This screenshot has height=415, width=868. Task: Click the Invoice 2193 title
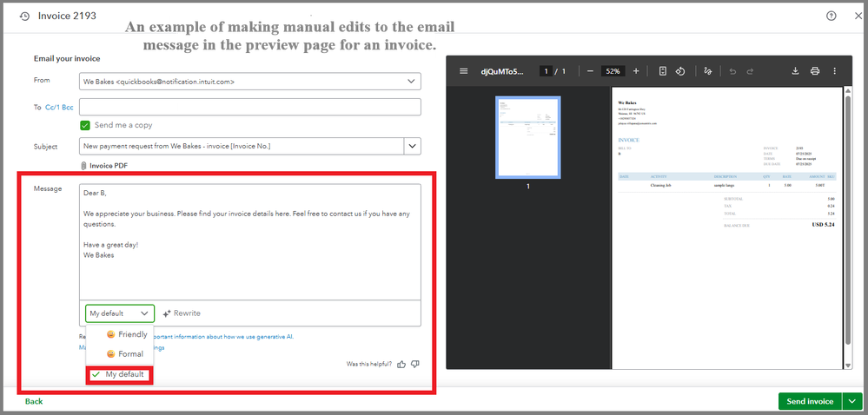click(67, 16)
